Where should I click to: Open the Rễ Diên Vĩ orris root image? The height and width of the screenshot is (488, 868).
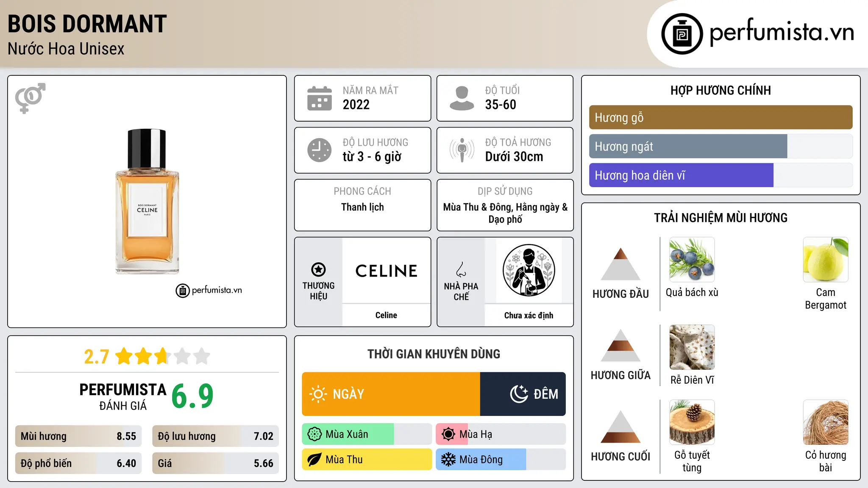point(692,347)
